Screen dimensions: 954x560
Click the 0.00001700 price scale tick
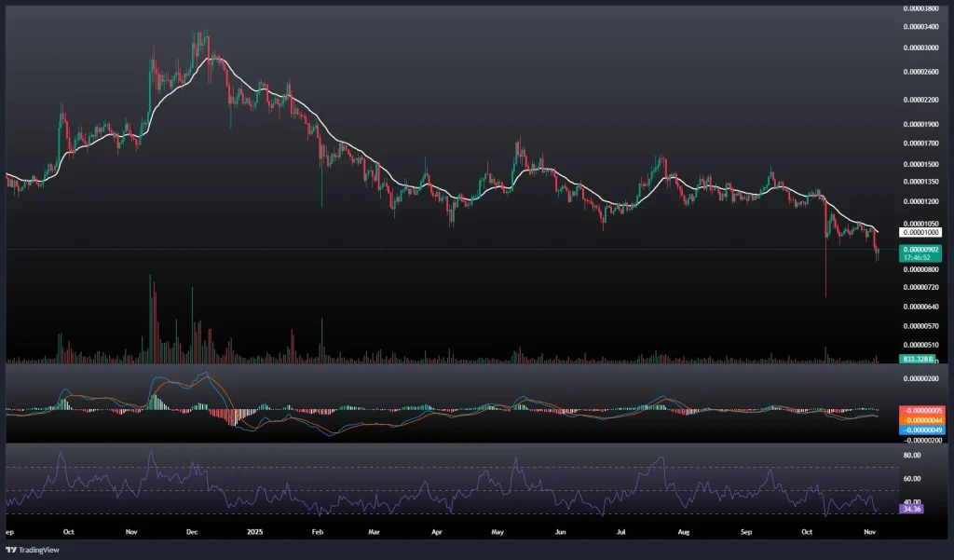(x=921, y=143)
